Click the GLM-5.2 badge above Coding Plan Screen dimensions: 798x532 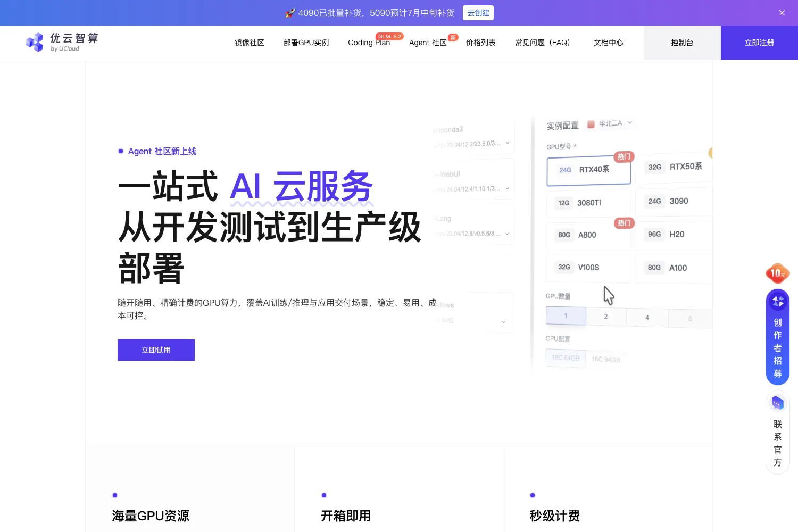coord(390,36)
